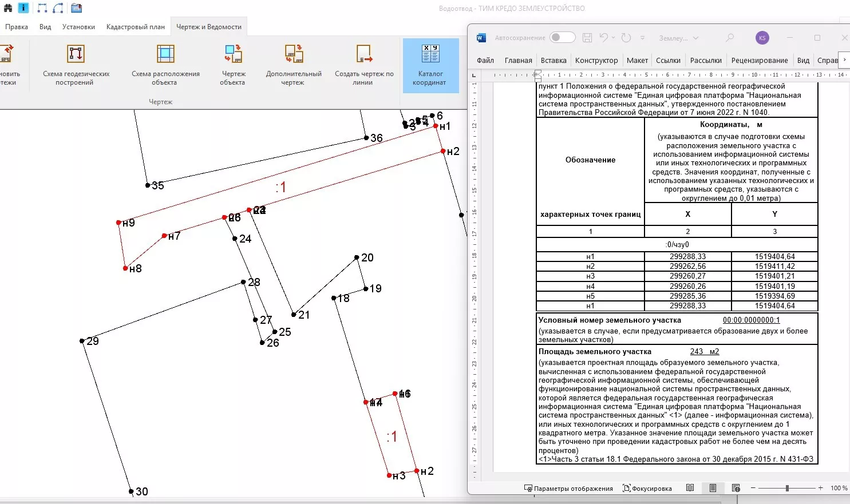Click the blue info icon in quick toolbar
Viewport: 850px width, 504px height.
[23, 8]
